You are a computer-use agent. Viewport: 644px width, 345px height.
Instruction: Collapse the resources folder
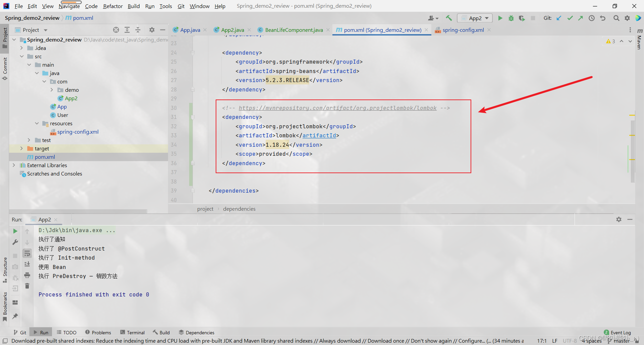37,123
